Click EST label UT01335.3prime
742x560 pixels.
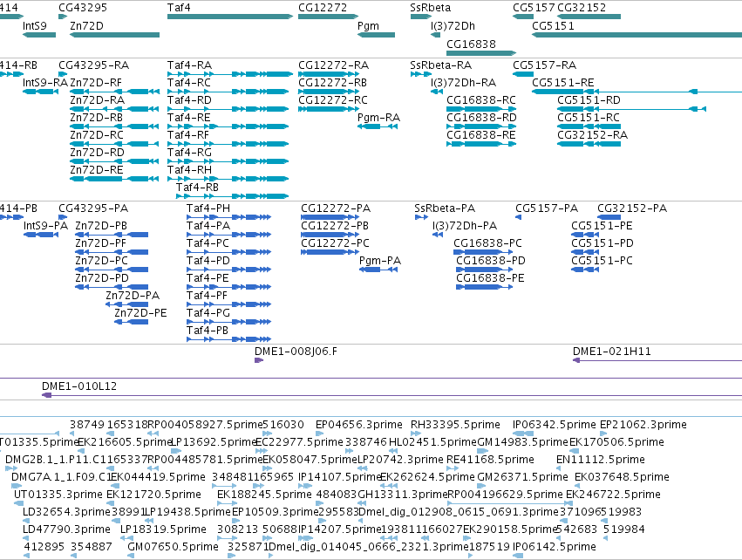click(x=58, y=495)
